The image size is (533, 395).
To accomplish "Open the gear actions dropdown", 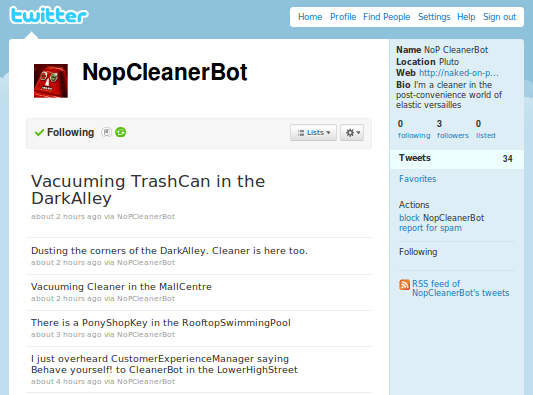I will (x=352, y=133).
